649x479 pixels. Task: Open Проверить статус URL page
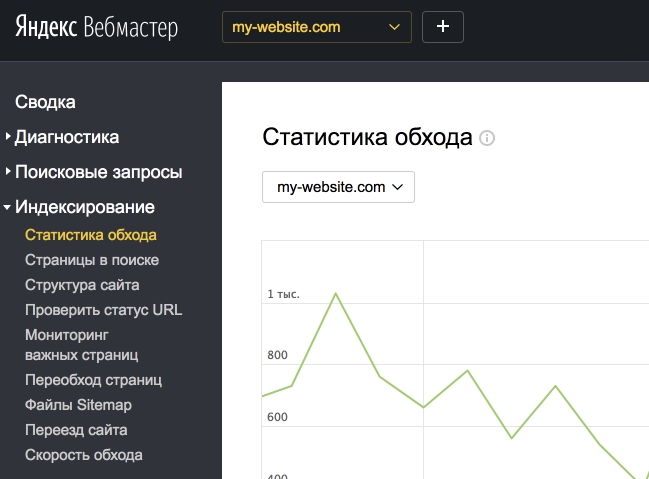pyautogui.click(x=103, y=310)
